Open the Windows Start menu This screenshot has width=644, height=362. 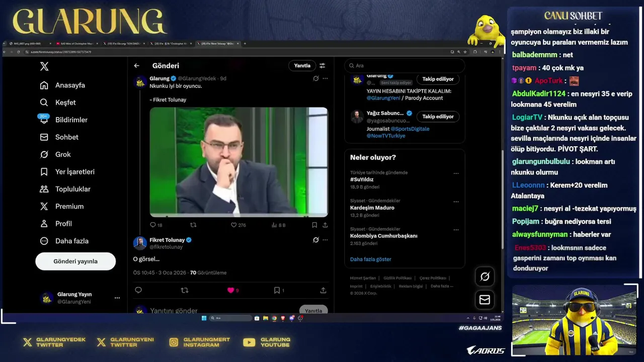[x=204, y=318]
